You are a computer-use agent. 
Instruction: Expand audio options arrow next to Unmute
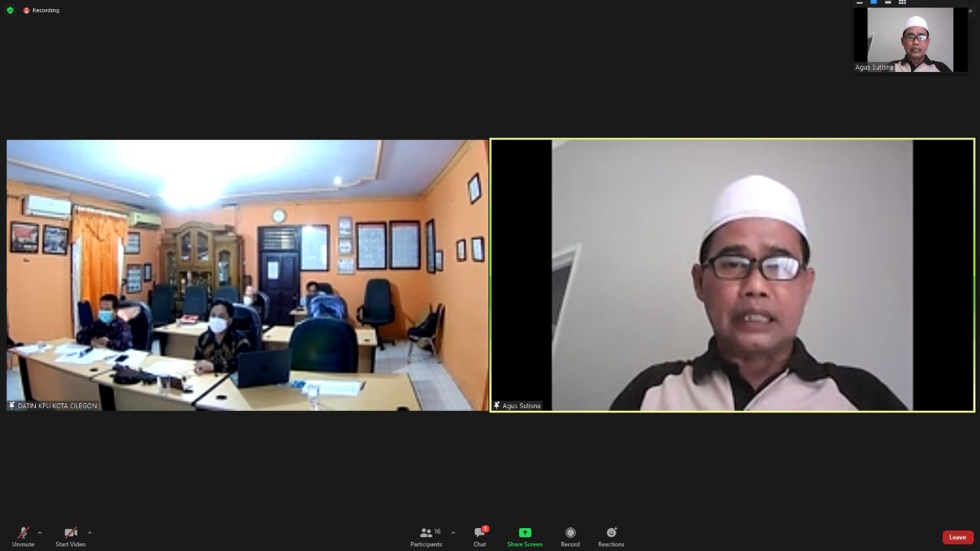pyautogui.click(x=40, y=533)
